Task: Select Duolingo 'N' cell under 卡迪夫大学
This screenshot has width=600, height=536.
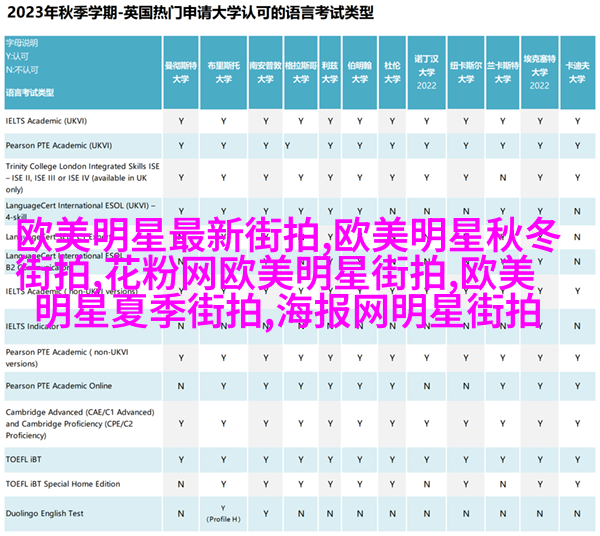Action: coord(577,513)
